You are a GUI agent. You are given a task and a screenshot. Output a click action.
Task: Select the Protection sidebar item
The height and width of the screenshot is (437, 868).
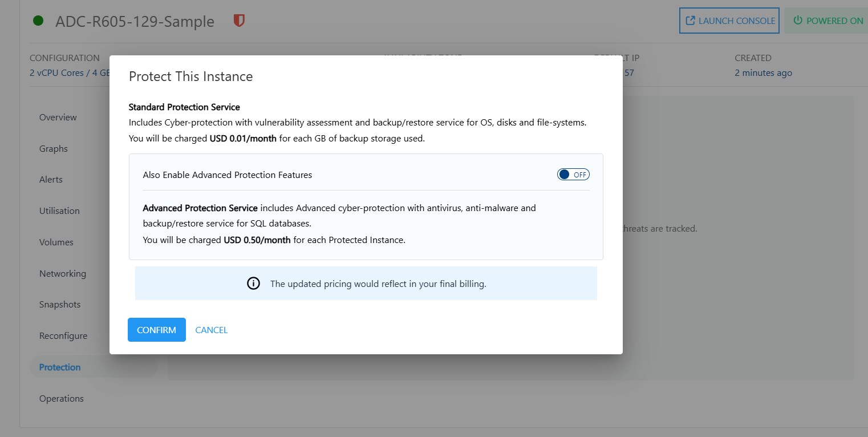(60, 367)
